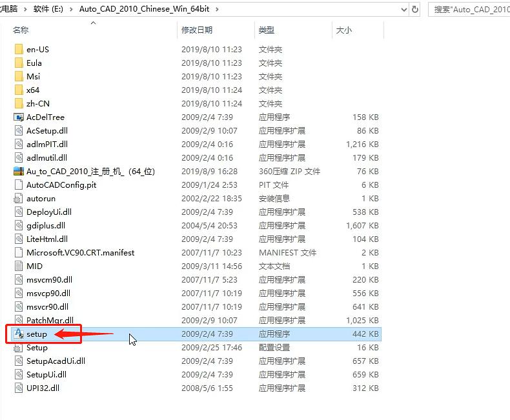Click the adlmPIT.dll file icon
This screenshot has width=510, height=420.
tap(19, 145)
